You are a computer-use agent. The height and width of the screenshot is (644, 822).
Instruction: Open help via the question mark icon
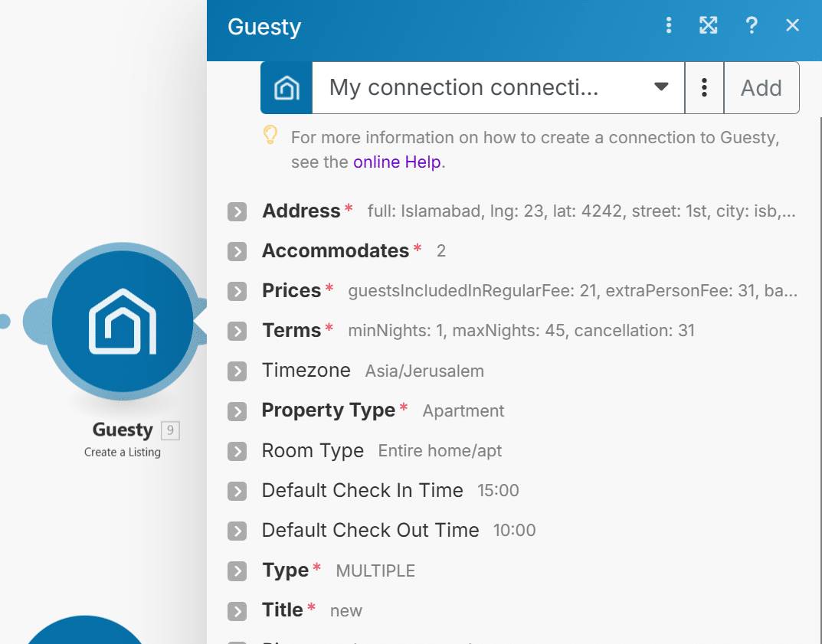(752, 26)
